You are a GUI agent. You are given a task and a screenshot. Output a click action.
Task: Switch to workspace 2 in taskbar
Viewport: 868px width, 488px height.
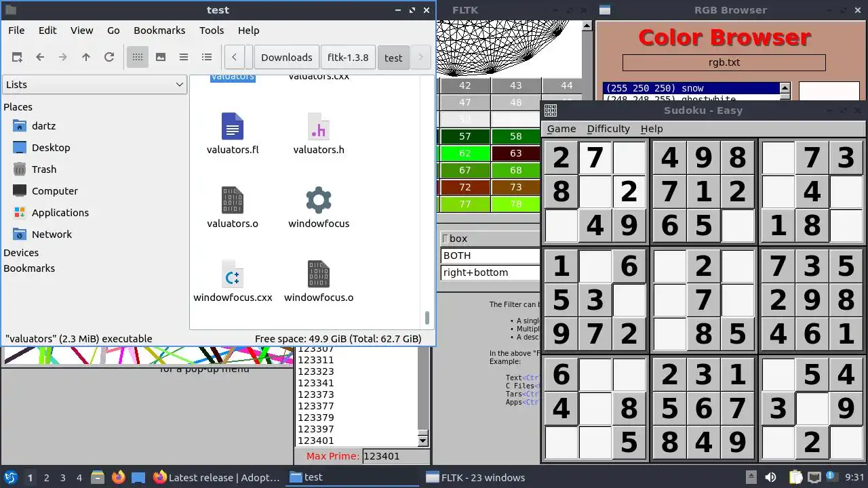tap(47, 477)
